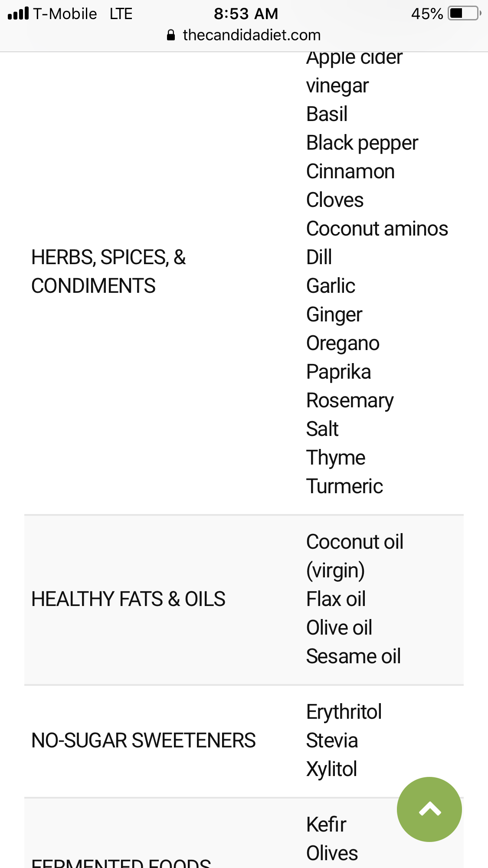Tap the cellular signal bars icon
Image resolution: width=488 pixels, height=868 pixels.
click(18, 13)
